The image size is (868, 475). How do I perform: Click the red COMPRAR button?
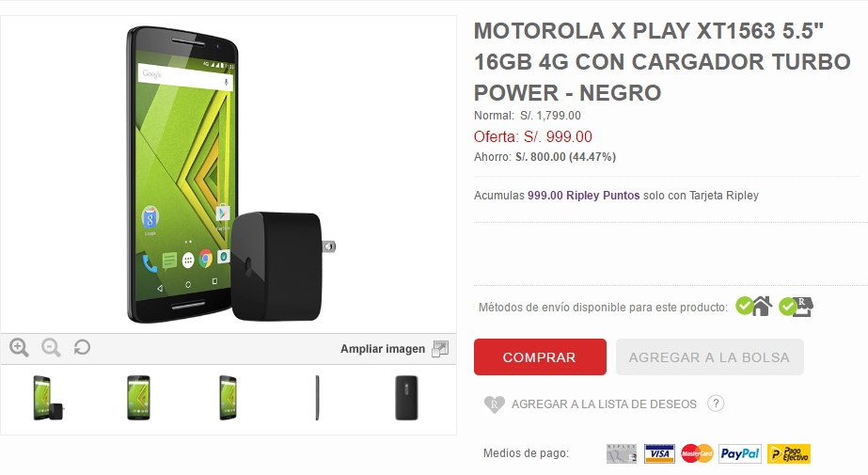tap(540, 357)
